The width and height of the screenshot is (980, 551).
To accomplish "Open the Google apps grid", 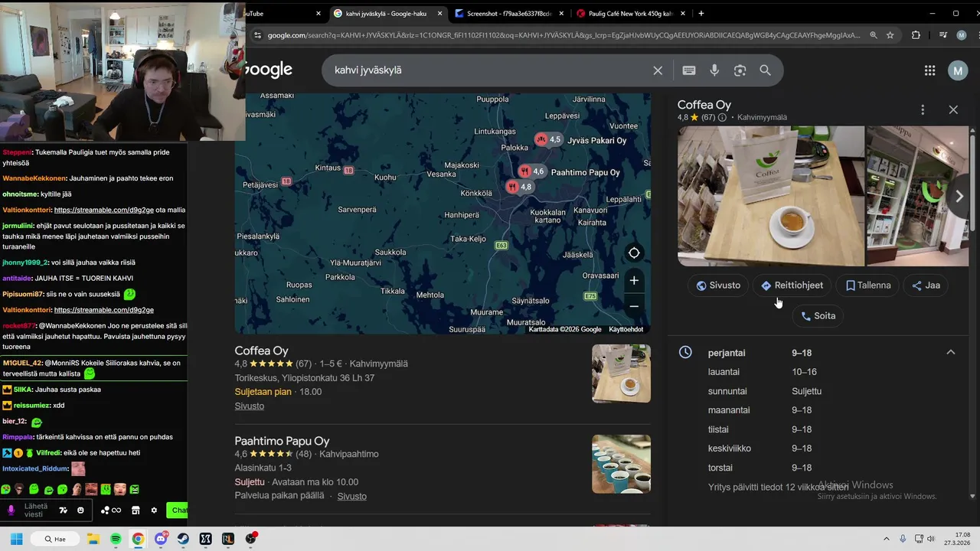I will 929,70.
